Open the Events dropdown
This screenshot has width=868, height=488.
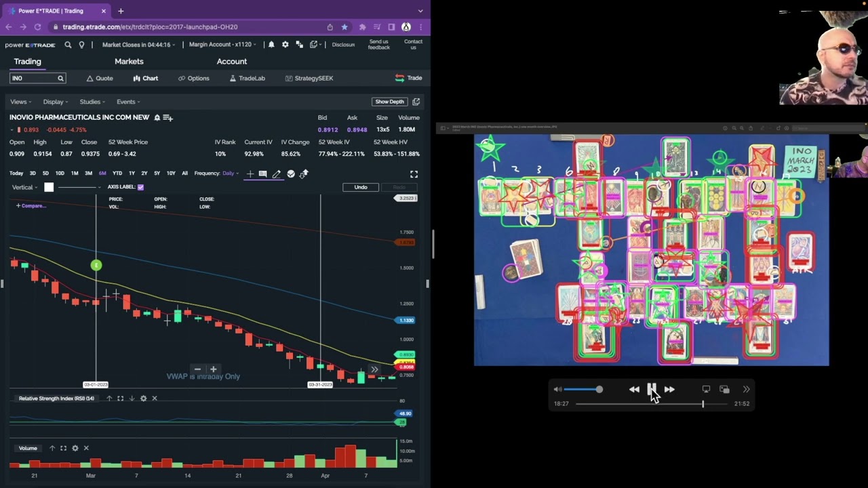(128, 102)
